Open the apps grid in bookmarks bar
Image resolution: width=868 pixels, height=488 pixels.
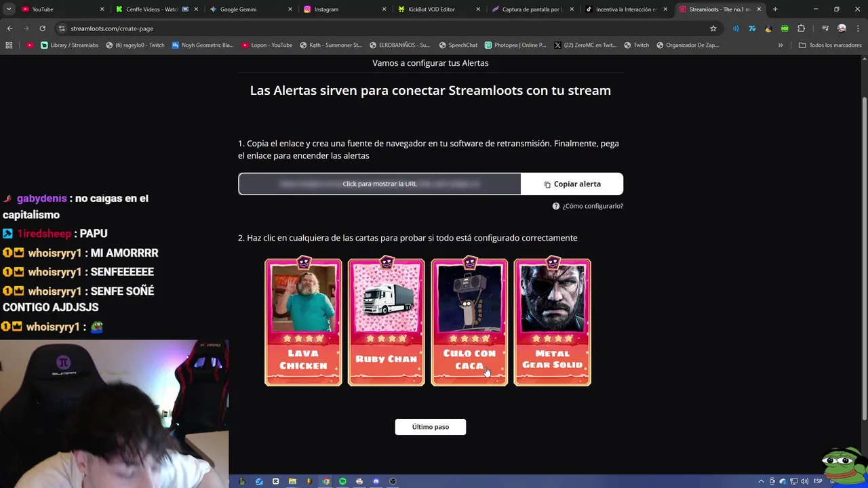9,45
